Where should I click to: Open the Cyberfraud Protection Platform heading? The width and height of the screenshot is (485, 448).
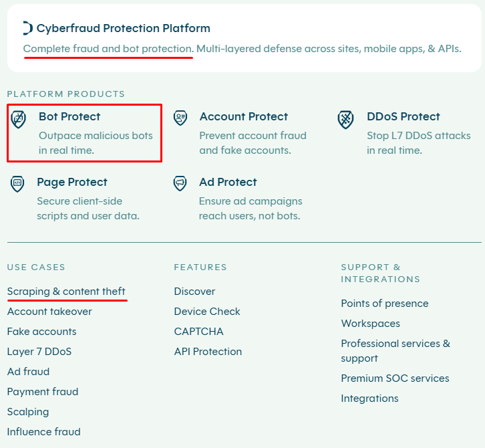(x=124, y=28)
